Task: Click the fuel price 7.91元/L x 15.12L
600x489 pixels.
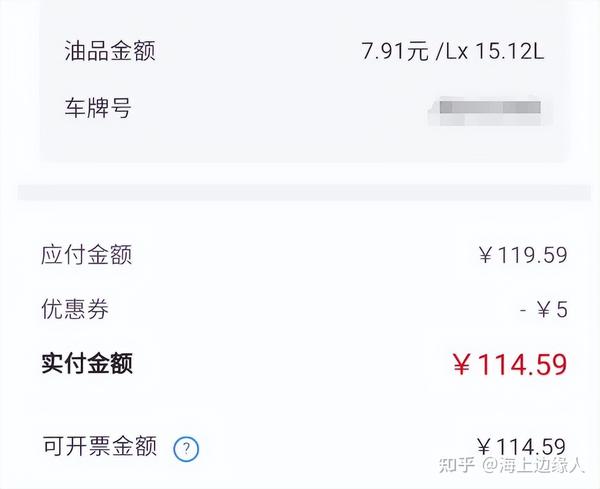Action: [x=452, y=51]
